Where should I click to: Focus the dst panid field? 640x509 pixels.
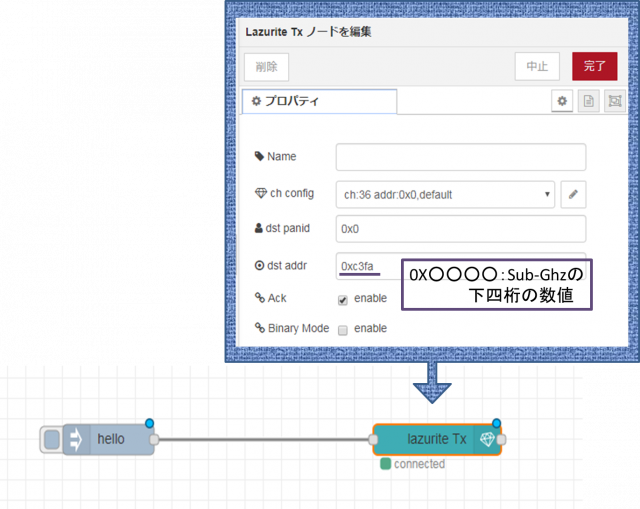461,229
